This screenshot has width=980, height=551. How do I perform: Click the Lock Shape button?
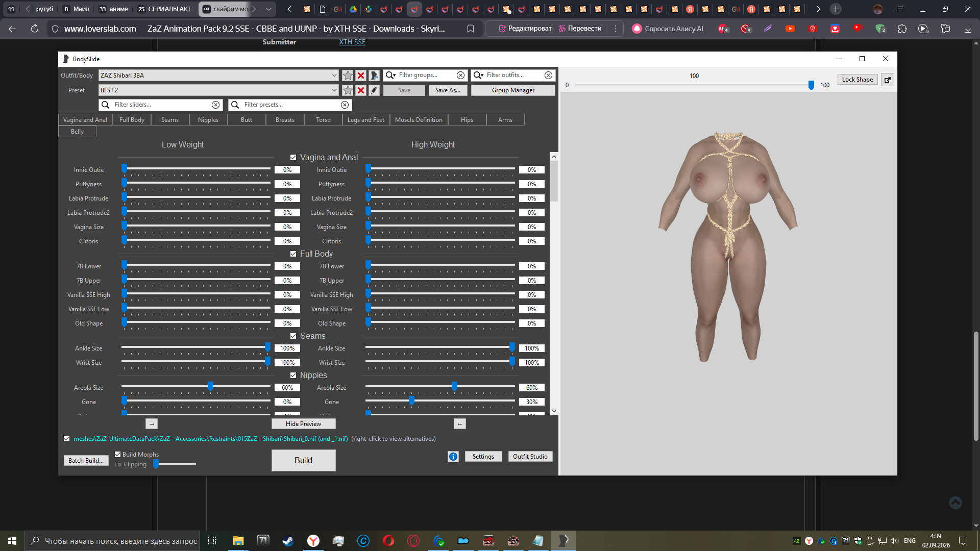pyautogui.click(x=857, y=80)
